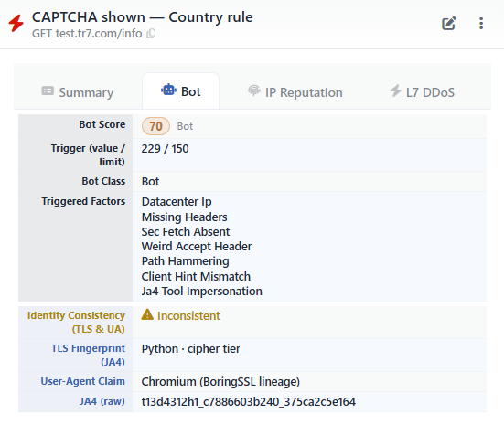The height and width of the screenshot is (424, 504).
Task: Click the Trigger (value / limit) label
Action: 88,154
